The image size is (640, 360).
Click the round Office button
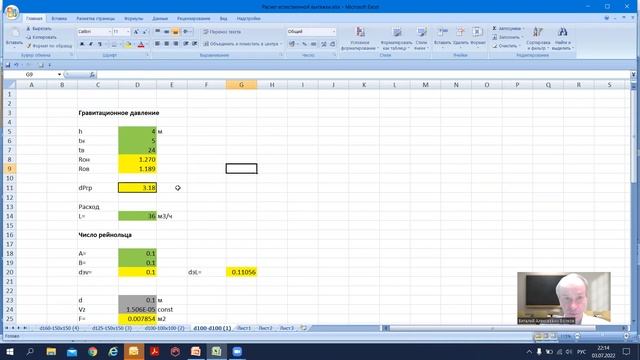[x=11, y=12]
